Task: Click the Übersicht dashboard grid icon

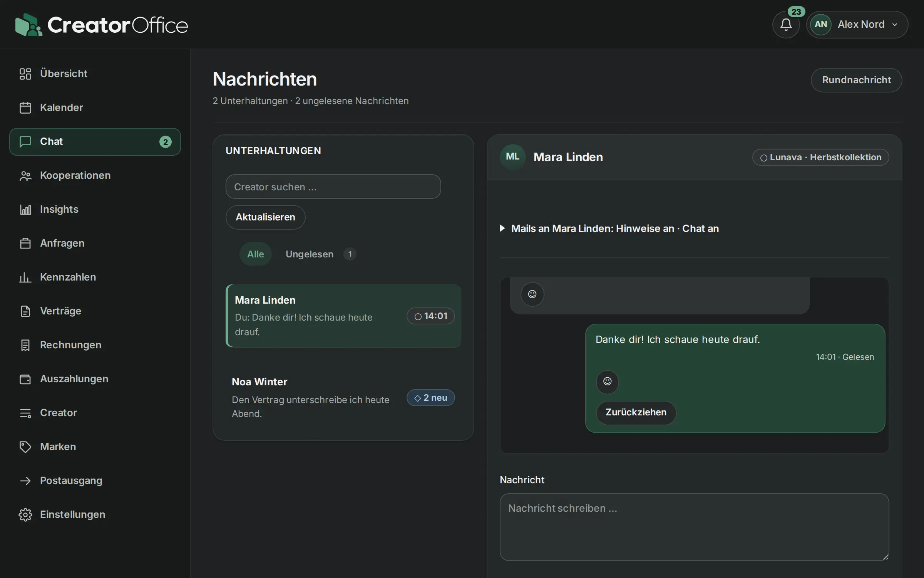Action: coord(25,74)
